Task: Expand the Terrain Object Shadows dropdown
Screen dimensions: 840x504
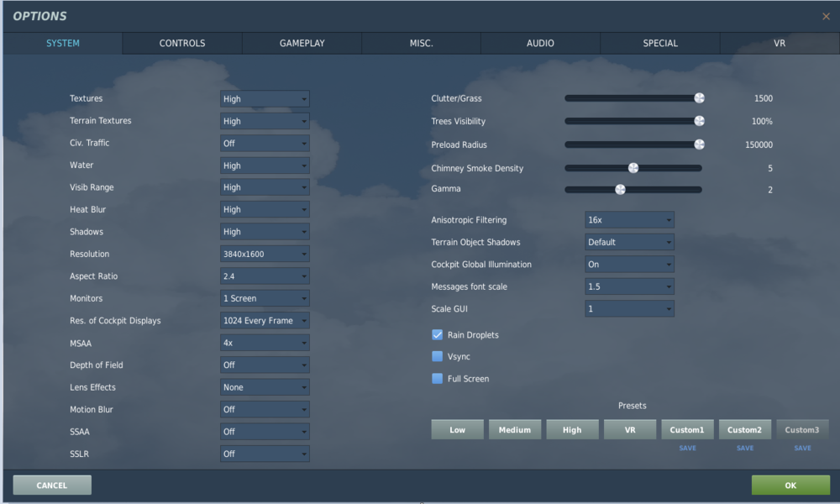Action: 629,242
